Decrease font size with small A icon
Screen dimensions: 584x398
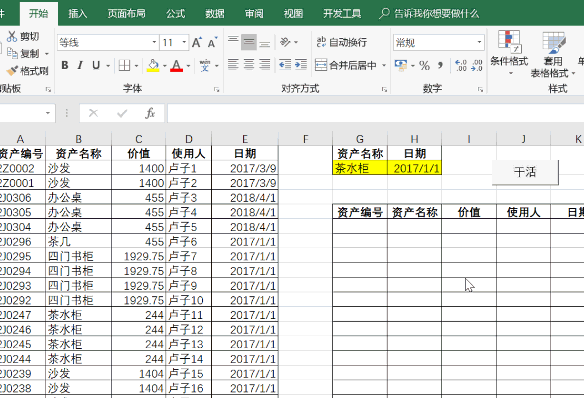[x=212, y=42]
